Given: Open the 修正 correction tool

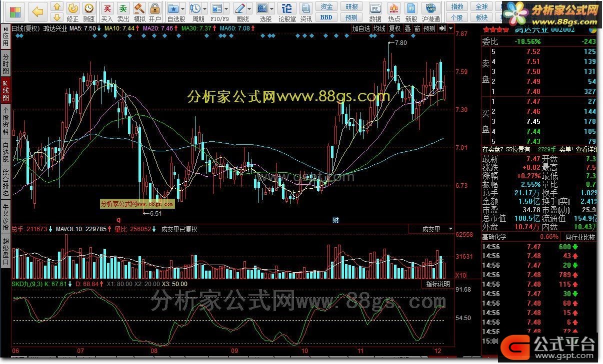Looking at the screenshot, I should tap(73, 11).
